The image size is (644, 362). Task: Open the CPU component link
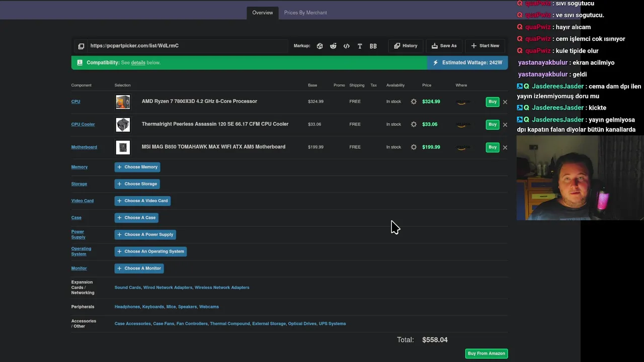click(x=75, y=102)
